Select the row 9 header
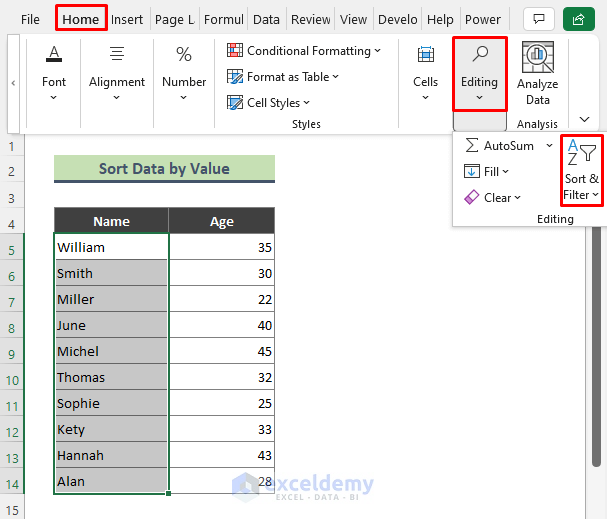The height and width of the screenshot is (519, 607). click(x=12, y=351)
